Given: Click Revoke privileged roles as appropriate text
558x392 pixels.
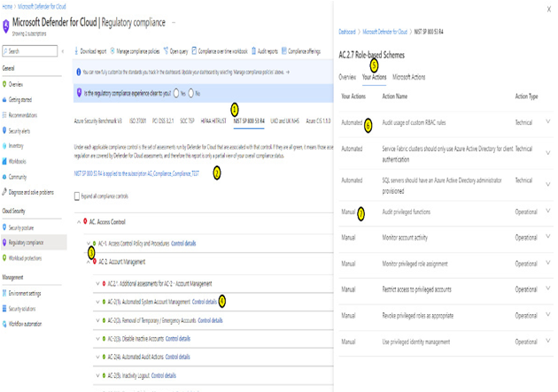Looking at the screenshot, I should (x=418, y=316).
